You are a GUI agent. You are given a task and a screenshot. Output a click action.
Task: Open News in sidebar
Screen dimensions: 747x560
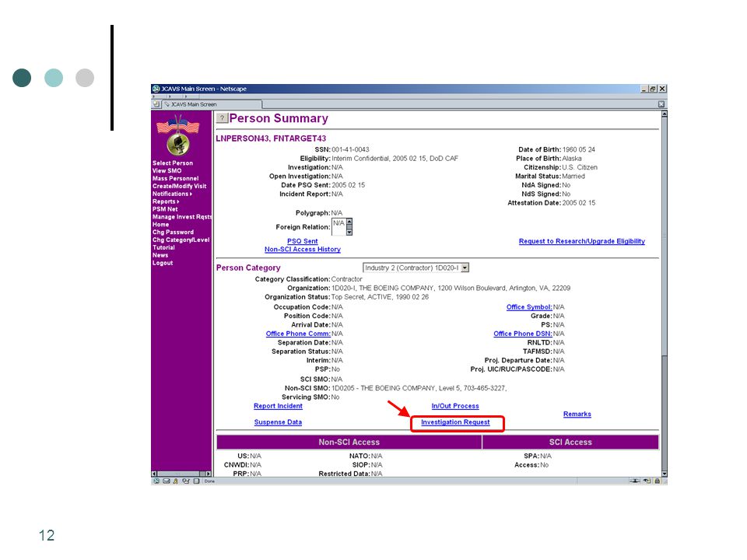[x=160, y=255]
